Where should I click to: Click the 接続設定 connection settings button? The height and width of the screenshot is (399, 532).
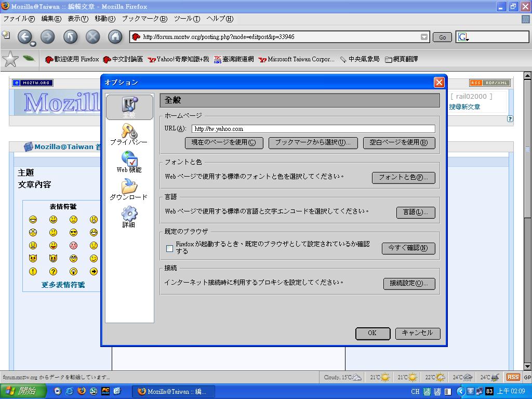[409, 283]
